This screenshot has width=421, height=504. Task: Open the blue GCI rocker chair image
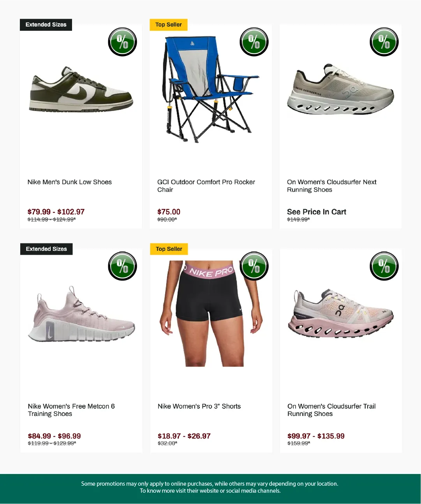coord(210,89)
